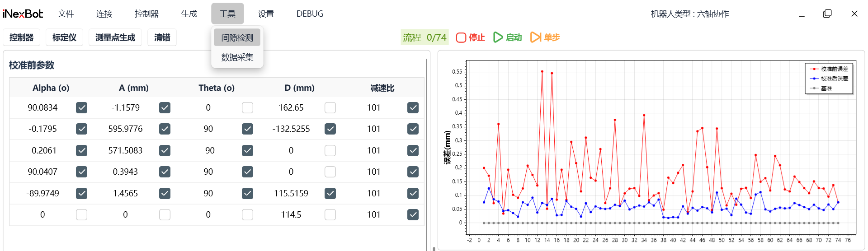Uncheck A checkbox for value 571.5083

[165, 150]
